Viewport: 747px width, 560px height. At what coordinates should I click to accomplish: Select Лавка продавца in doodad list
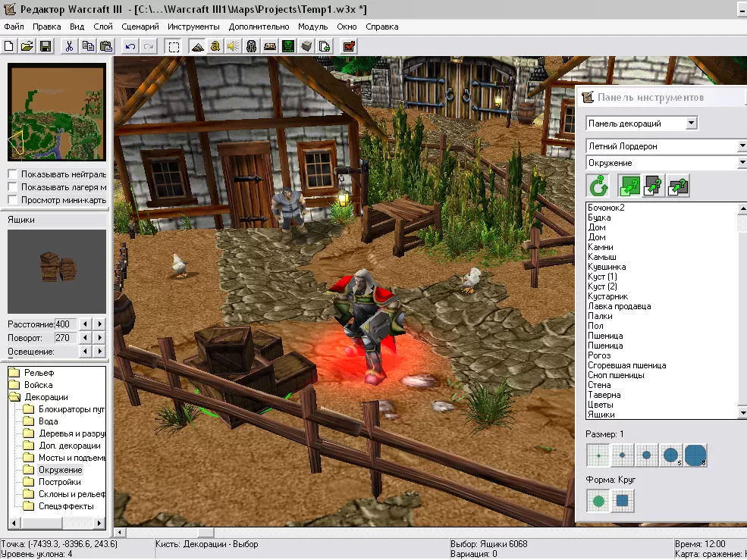click(620, 306)
